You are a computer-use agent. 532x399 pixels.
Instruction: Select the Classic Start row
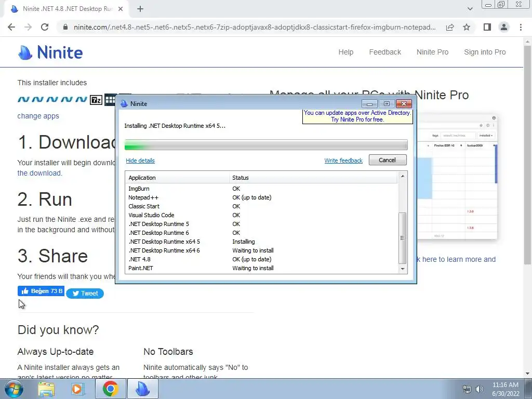(262, 206)
